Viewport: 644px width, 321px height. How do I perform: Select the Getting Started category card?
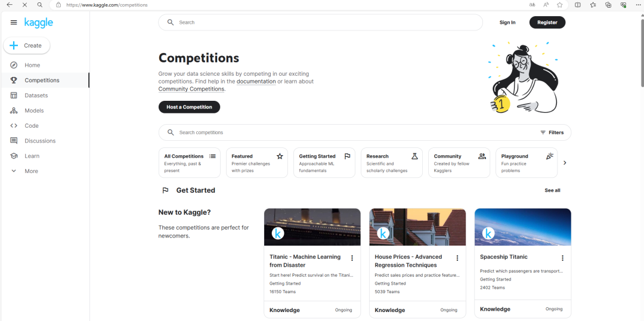click(324, 163)
